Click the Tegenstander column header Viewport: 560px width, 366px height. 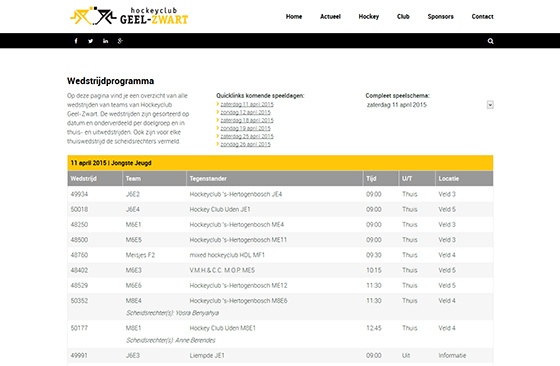click(x=274, y=179)
